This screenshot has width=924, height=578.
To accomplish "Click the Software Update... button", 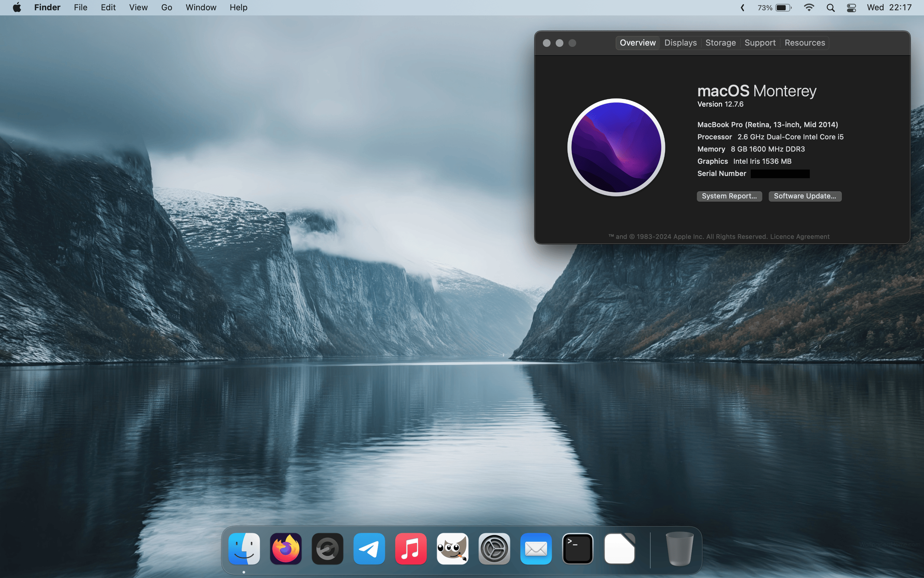I will pyautogui.click(x=805, y=196).
